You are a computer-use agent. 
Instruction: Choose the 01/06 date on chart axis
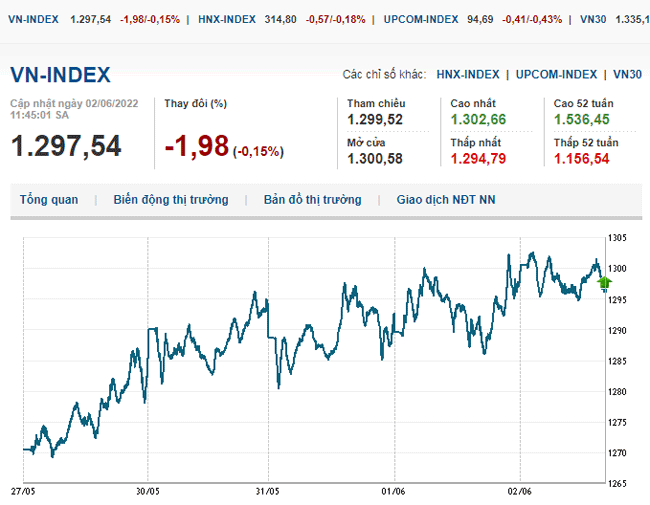[x=393, y=492]
